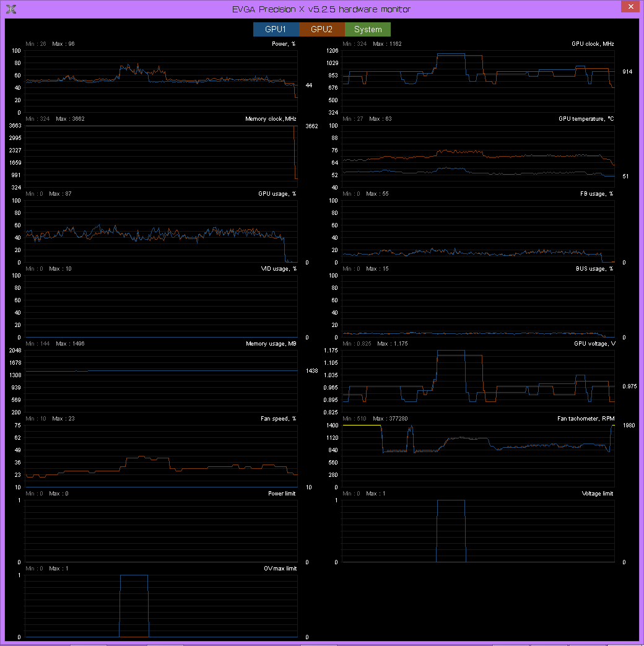
Task: Click the Power, % graph label
Action: (x=284, y=44)
